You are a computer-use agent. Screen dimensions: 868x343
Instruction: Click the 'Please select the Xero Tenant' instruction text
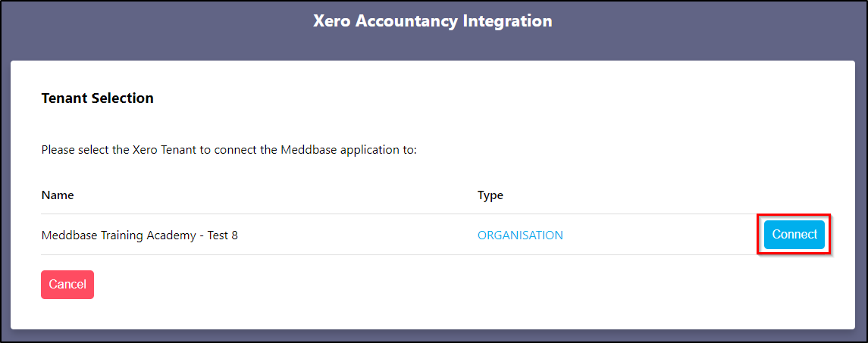point(229,150)
